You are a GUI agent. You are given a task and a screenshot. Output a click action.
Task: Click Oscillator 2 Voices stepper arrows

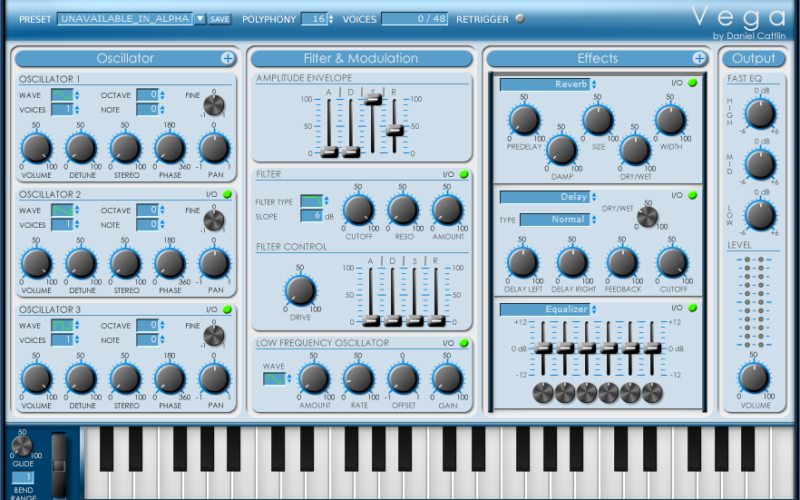pos(77,225)
